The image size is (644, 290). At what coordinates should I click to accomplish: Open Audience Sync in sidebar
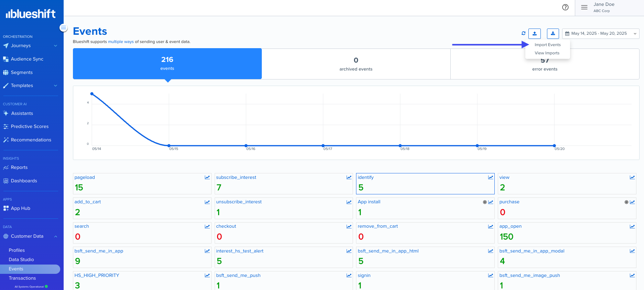(x=27, y=59)
